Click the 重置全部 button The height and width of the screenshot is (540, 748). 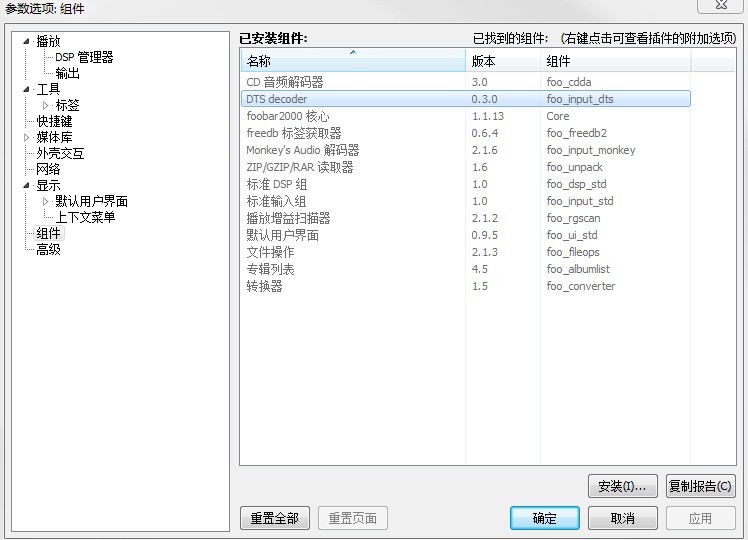coord(275,518)
